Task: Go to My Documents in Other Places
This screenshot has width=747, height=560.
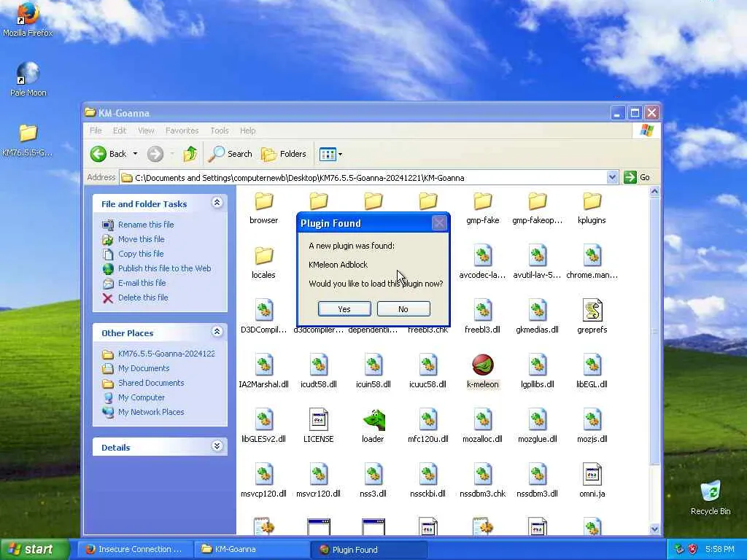Action: tap(144, 368)
